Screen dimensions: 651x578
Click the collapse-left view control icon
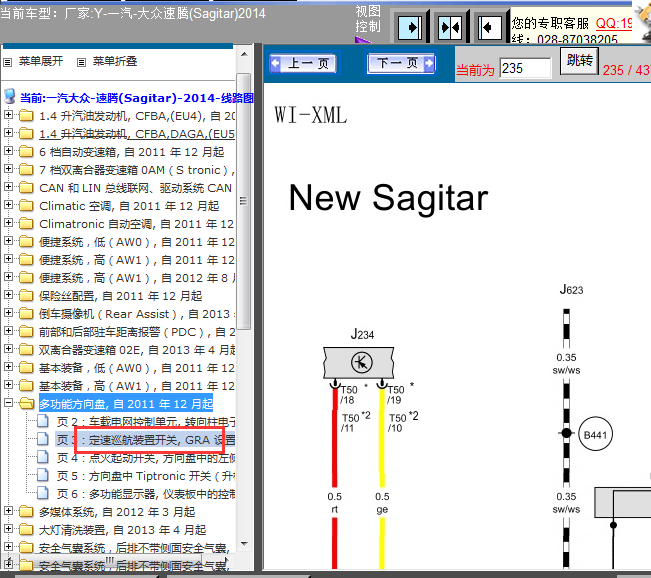pyautogui.click(x=489, y=28)
